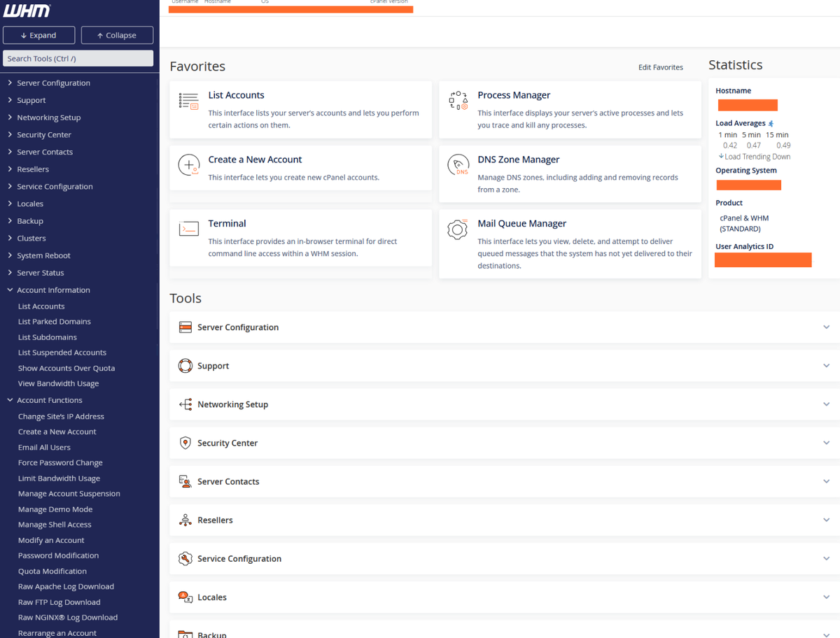Image resolution: width=840 pixels, height=638 pixels.
Task: Open List Suspended Accounts in sidebar
Action: click(62, 353)
